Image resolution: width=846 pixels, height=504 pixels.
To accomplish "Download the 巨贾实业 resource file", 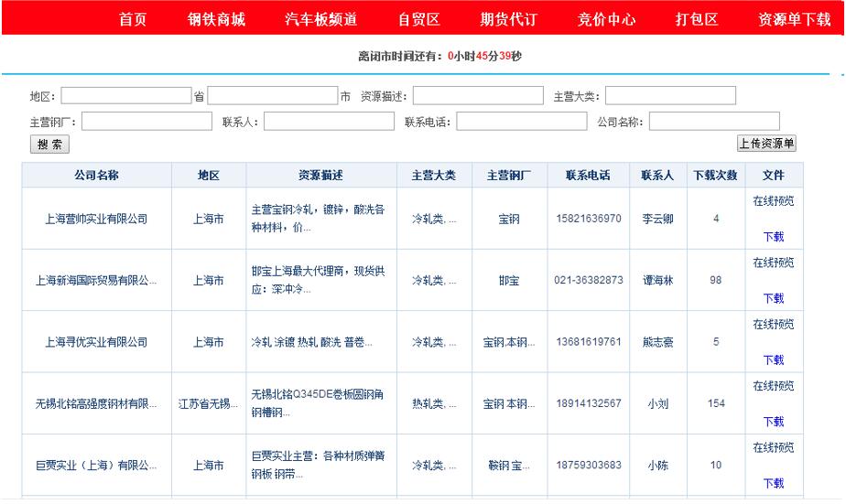I will (773, 483).
